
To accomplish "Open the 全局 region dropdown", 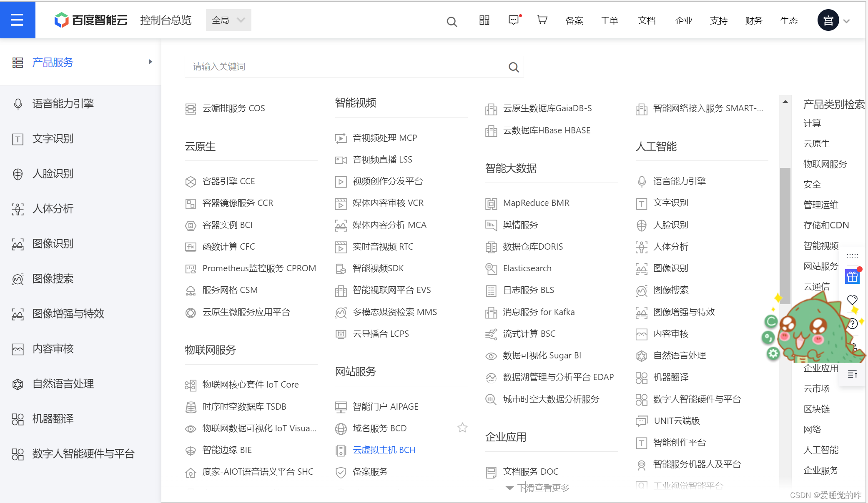I will [228, 20].
